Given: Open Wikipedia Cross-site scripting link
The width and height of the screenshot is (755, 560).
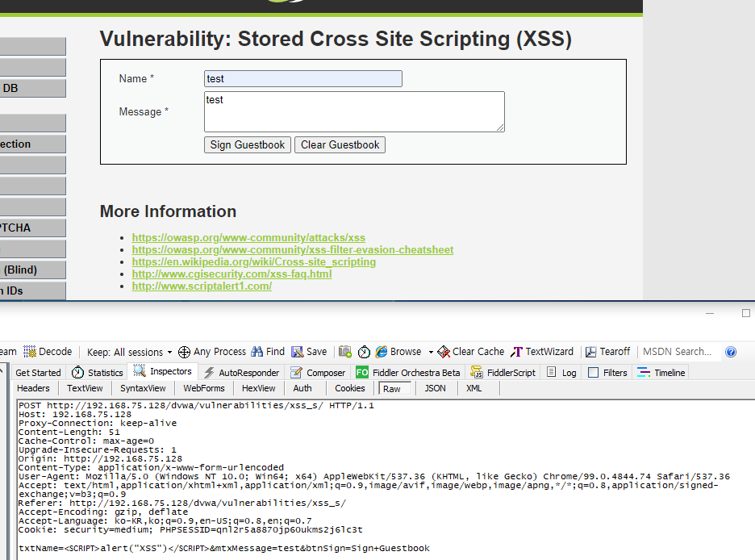Looking at the screenshot, I should click(x=254, y=262).
